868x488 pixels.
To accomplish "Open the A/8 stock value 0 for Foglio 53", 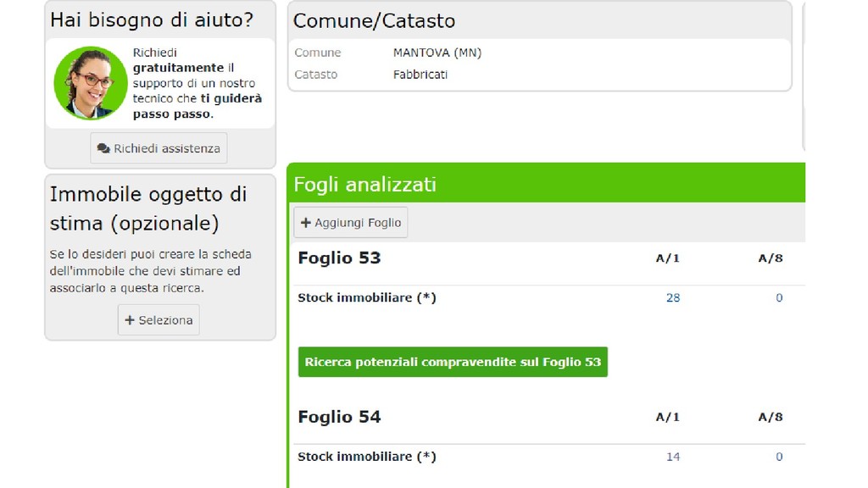I will tap(779, 297).
